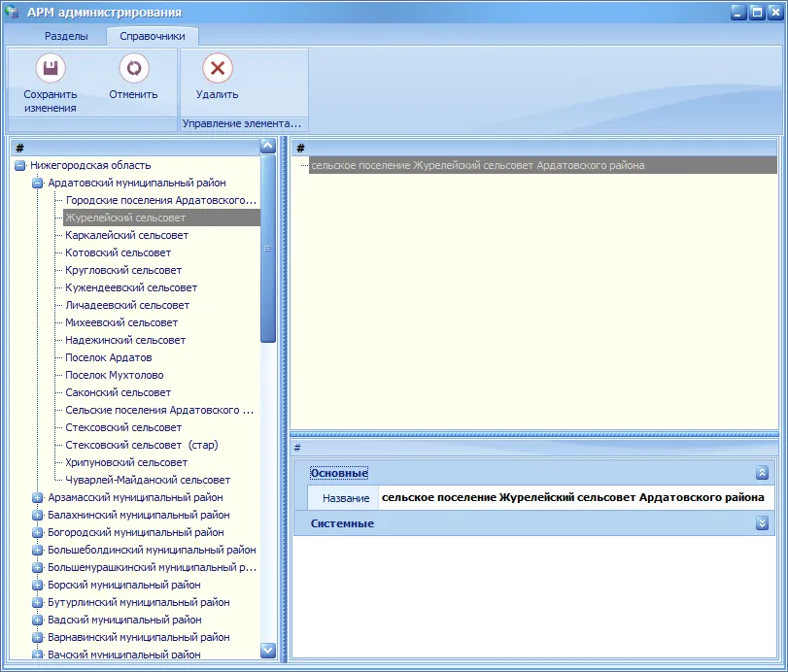Expand the Богородский муниципальный район node
The image size is (788, 672).
coord(37,532)
